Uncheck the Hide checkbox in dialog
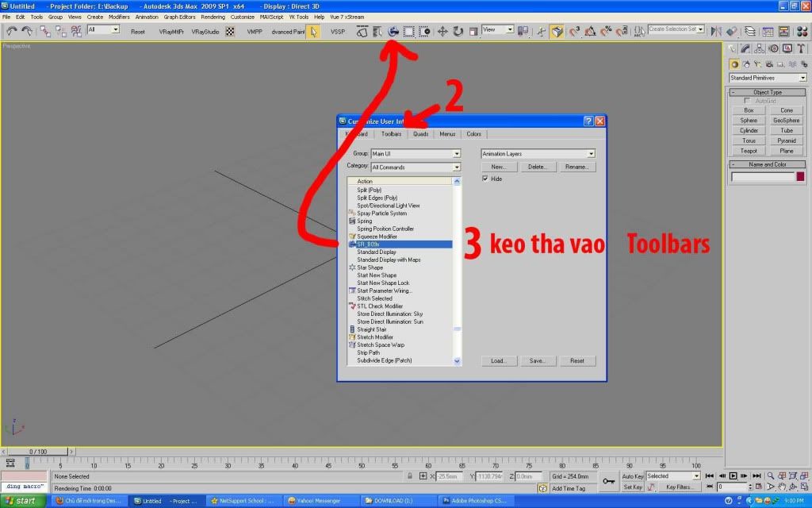The image size is (812, 508). tap(485, 179)
